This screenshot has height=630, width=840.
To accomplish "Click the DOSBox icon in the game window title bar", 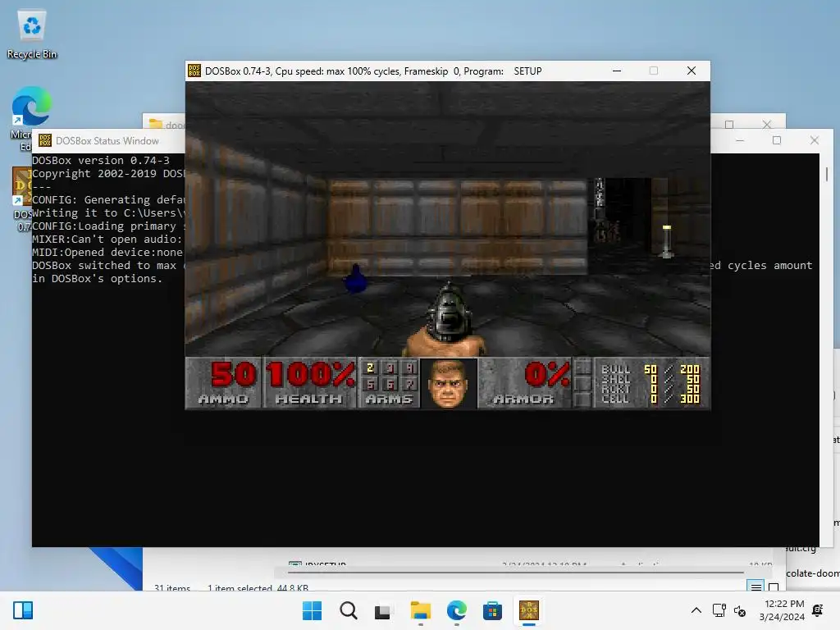I will pyautogui.click(x=194, y=71).
